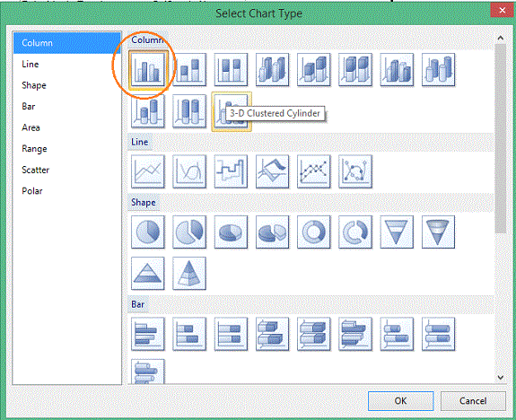Select the clustered column chart icon

[148, 70]
